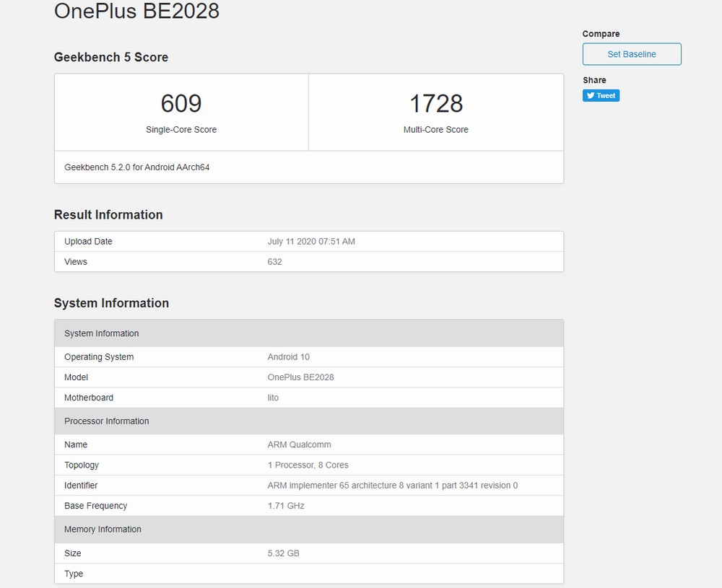
Task: Click the Processor Information table header
Action: 309,421
